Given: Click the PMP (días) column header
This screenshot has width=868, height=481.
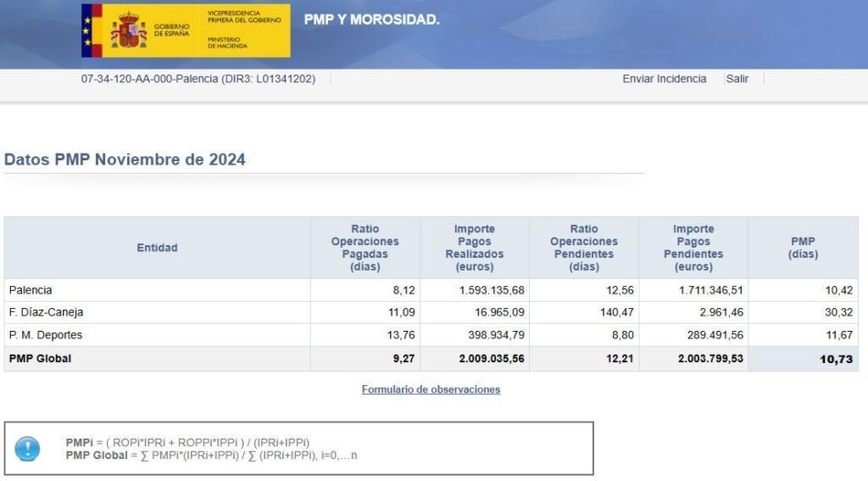Looking at the screenshot, I should 803,248.
